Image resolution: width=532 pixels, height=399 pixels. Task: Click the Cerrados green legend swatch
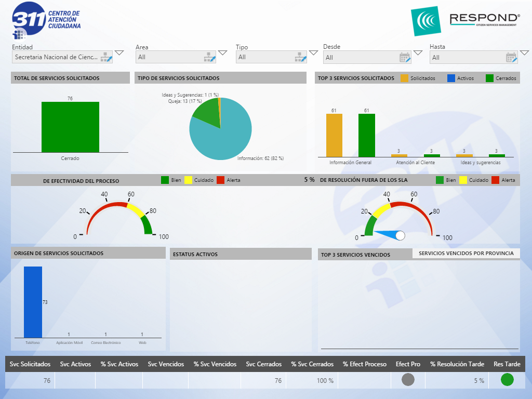point(489,78)
